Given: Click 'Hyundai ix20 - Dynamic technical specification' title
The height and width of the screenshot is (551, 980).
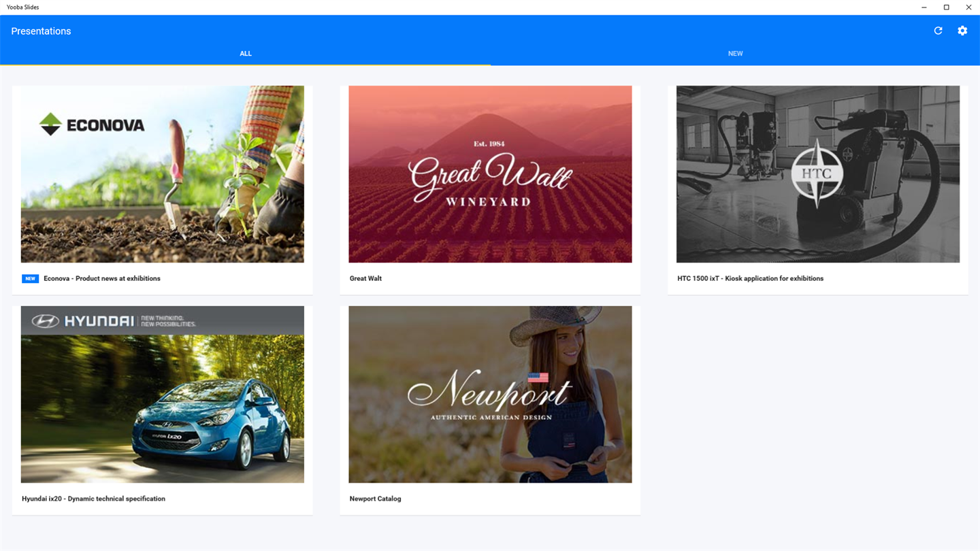Looking at the screenshot, I should [93, 499].
